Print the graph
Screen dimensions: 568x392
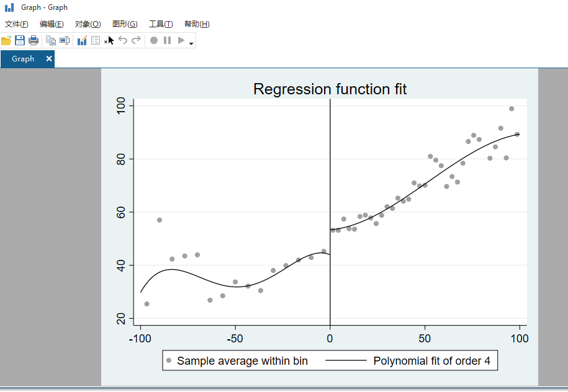coord(34,40)
